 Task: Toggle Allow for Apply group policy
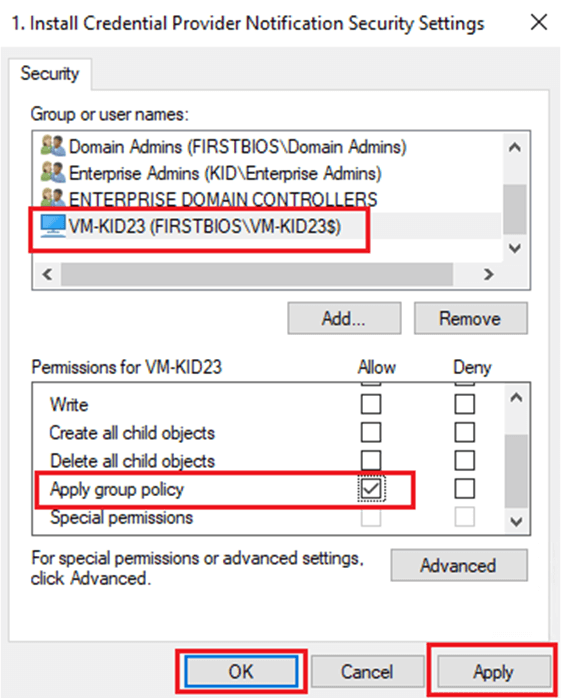[371, 489]
